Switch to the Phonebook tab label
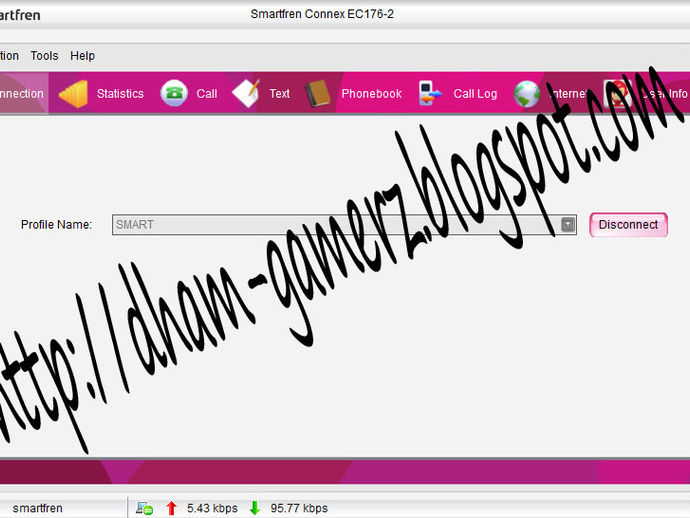 (371, 94)
